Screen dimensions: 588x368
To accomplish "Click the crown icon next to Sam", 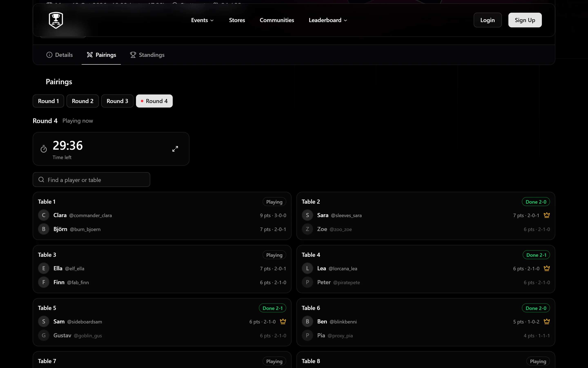I will click(283, 321).
